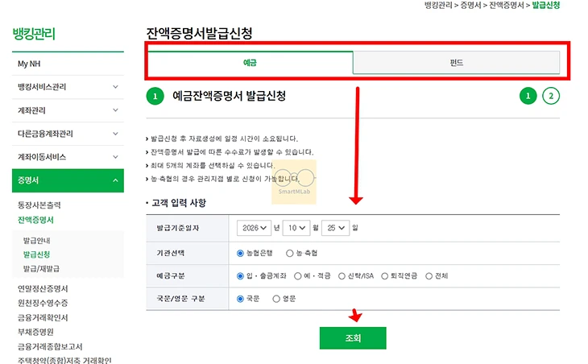Select the 입·출금계좌 radio option
588x364 pixels.
(x=240, y=276)
